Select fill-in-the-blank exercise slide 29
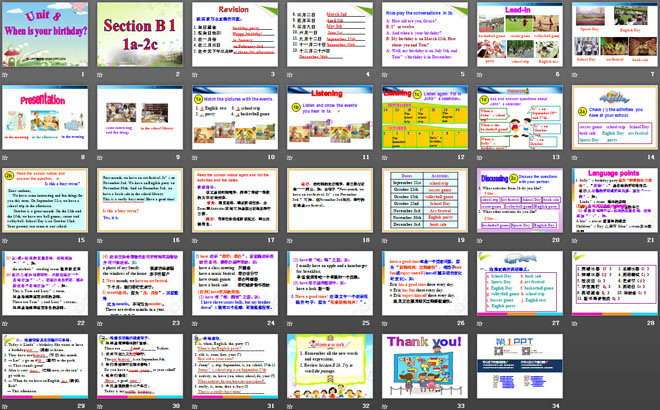This screenshot has height=410, width=660. (45, 366)
